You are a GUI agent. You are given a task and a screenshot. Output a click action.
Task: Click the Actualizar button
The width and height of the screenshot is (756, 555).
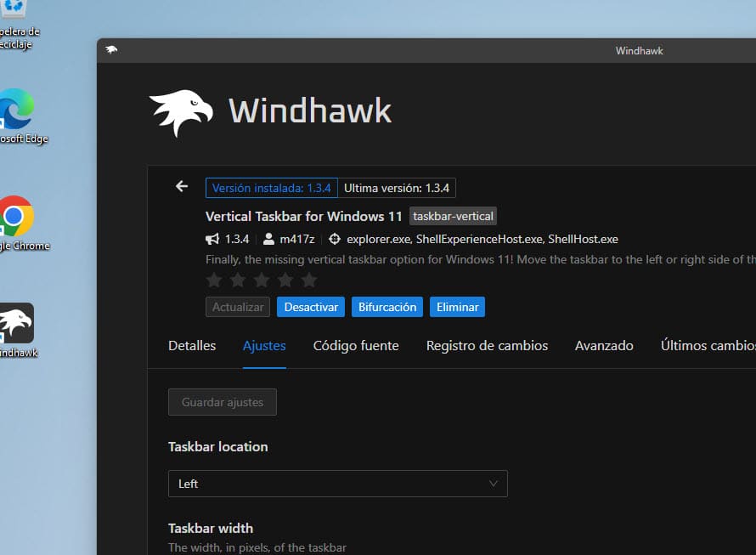(238, 307)
